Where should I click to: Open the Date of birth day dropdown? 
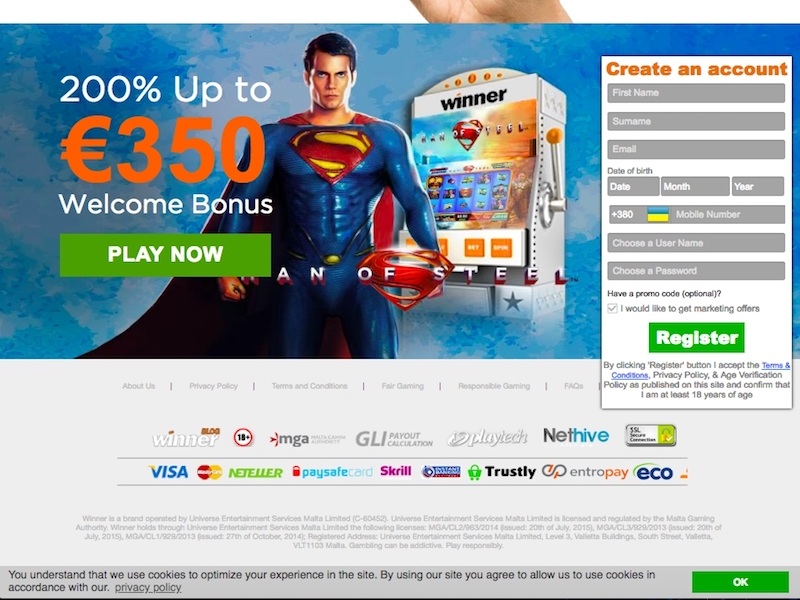point(633,187)
